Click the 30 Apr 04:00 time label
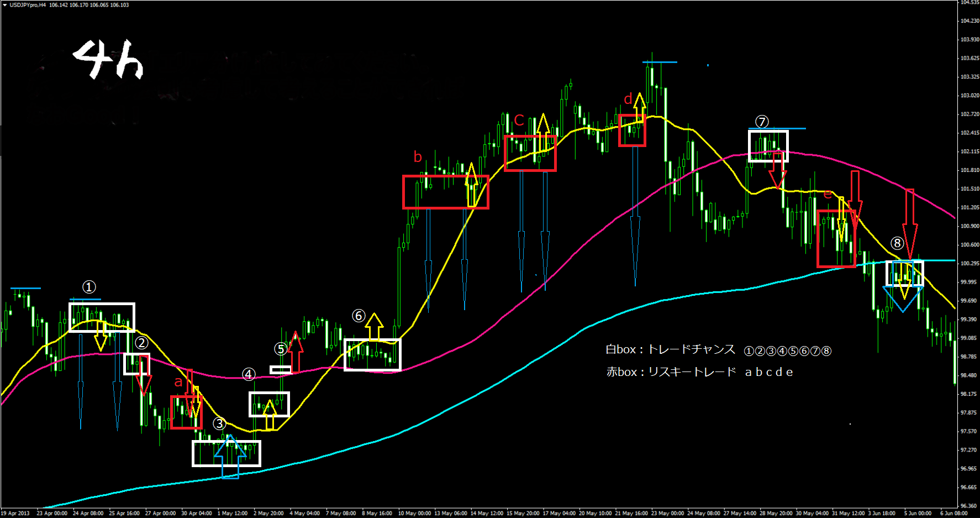The height and width of the screenshot is (518, 980). [x=197, y=514]
